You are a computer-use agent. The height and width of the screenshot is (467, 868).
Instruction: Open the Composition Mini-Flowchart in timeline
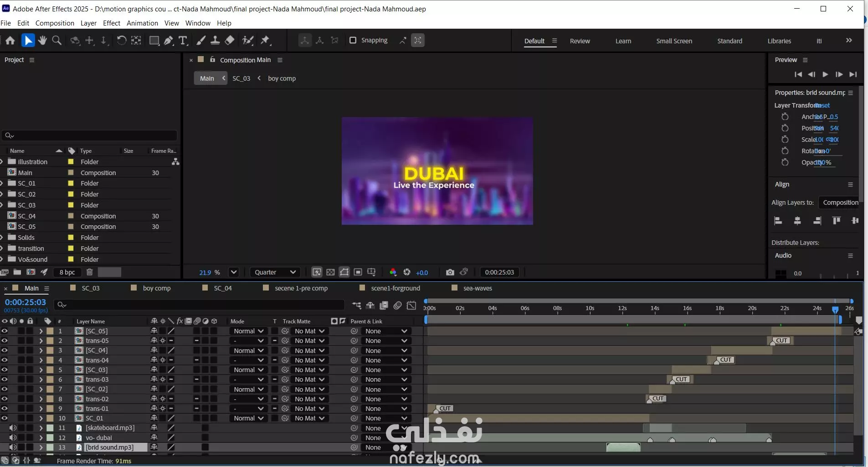tap(356, 305)
